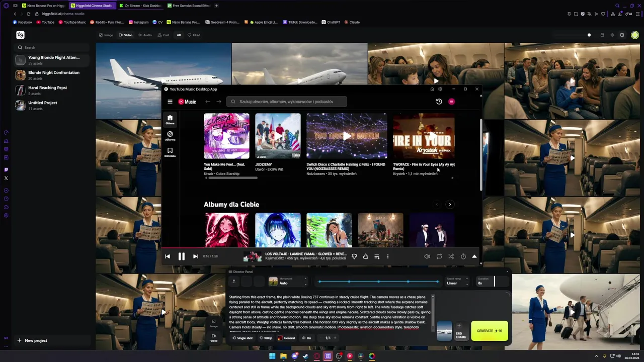This screenshot has width=644, height=362.
Task: Filter assets by Cast
Action: coord(164,35)
